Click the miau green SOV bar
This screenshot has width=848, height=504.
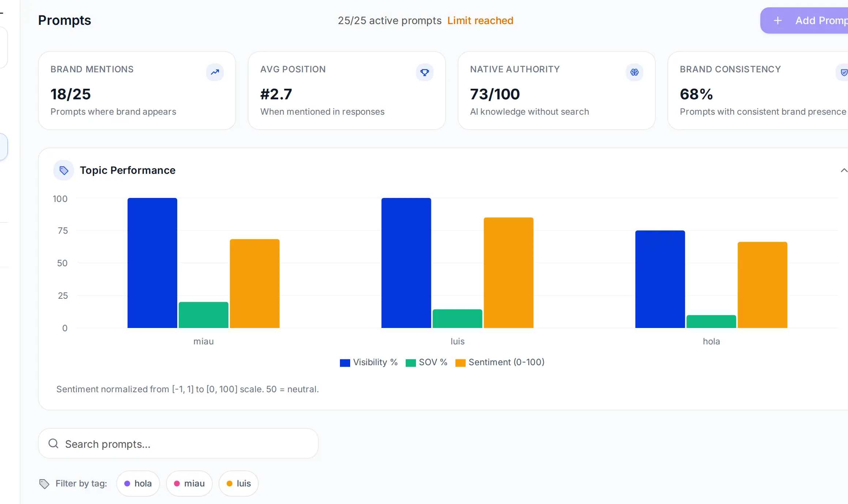pyautogui.click(x=204, y=315)
